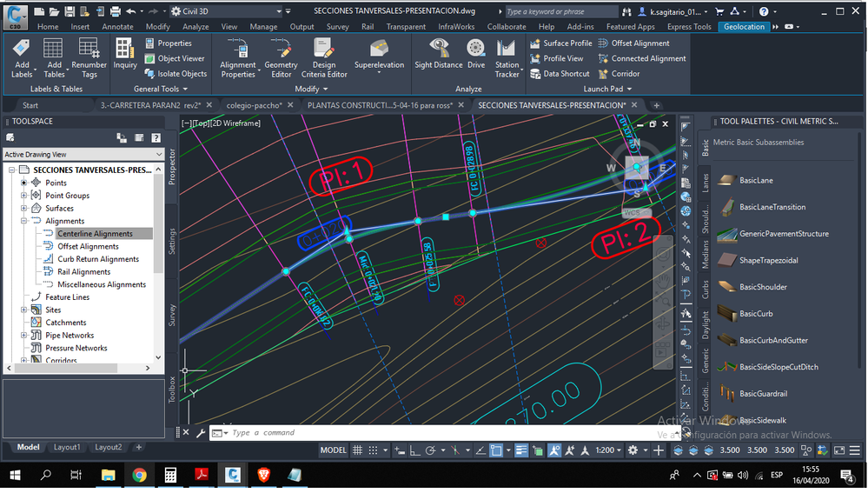Viewport: 868px width, 493px height.
Task: Click the command line input
Action: (x=443, y=433)
